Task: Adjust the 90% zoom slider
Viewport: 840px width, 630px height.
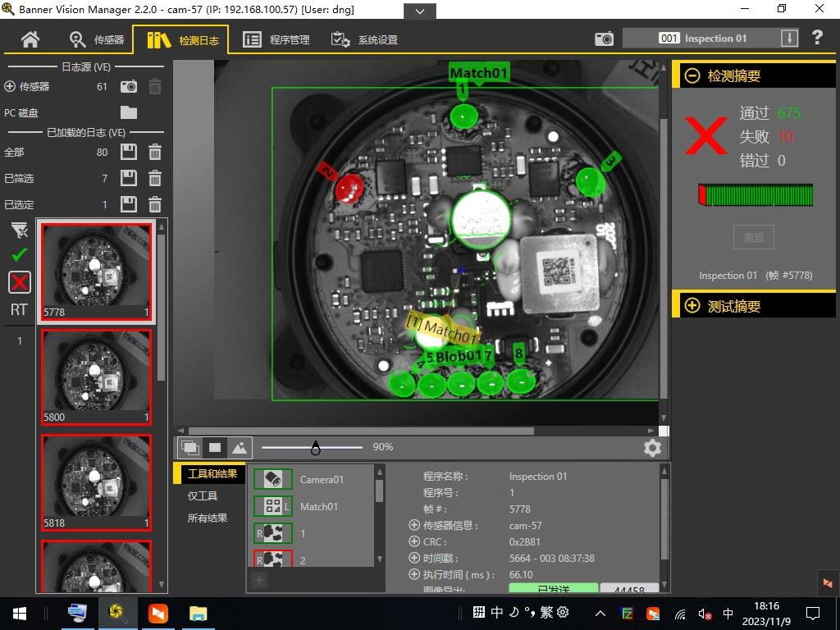Action: coord(315,448)
